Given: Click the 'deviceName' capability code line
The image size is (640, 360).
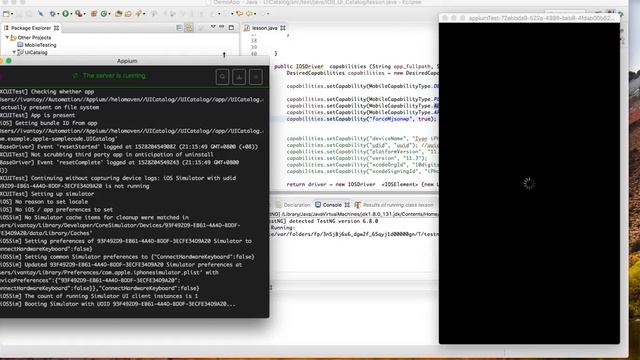Looking at the screenshot, I should (x=362, y=138).
